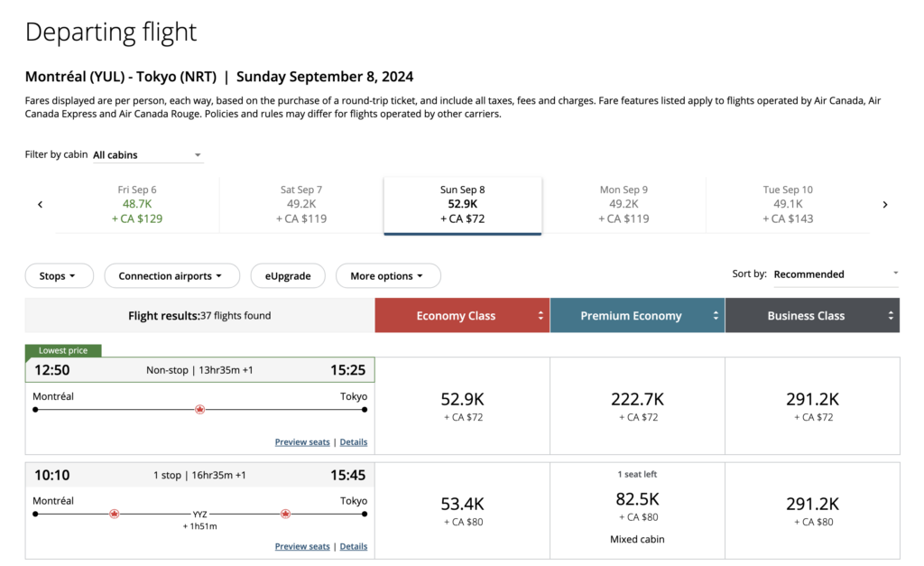The image size is (924, 566).
Task: Click the previous dates left arrow
Action: [40, 205]
